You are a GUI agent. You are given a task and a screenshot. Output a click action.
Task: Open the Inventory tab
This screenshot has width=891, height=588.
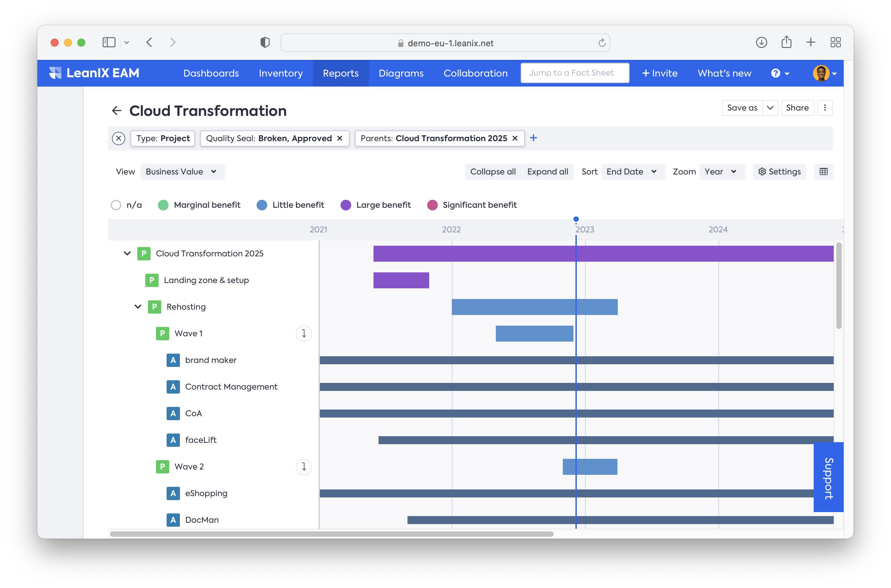click(280, 74)
